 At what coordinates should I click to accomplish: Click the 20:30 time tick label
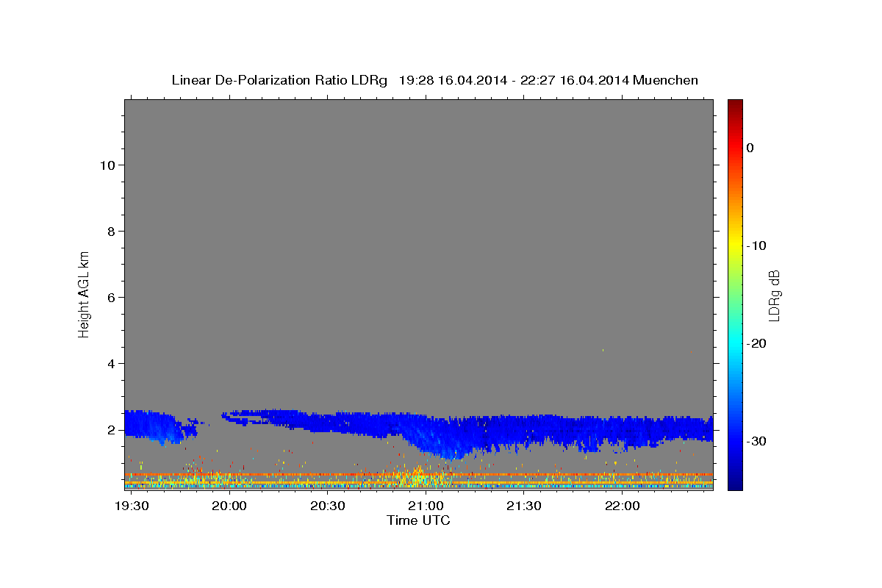tap(328, 506)
